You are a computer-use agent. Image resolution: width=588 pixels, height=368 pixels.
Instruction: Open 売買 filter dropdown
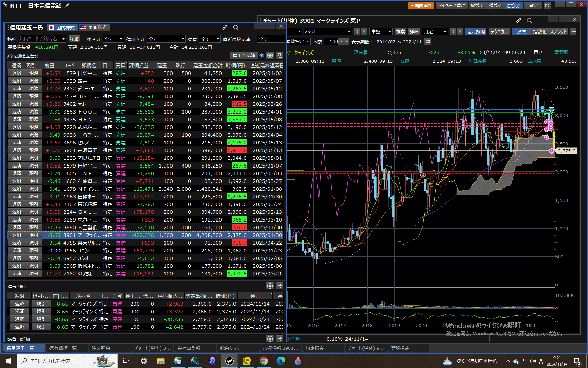point(210,39)
